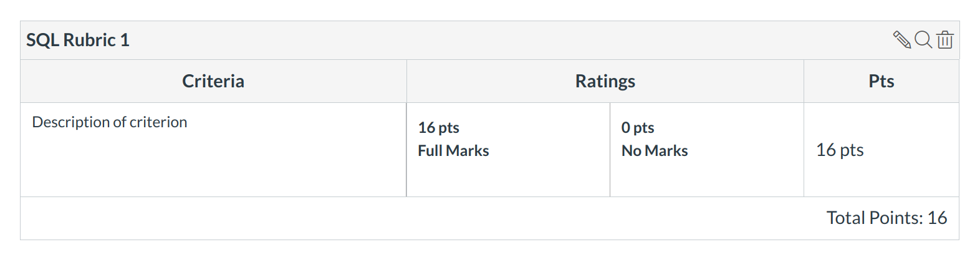Screen dimensions: 980x262
Task: Click the 16 pts value above Full Marks
Action: (x=438, y=128)
